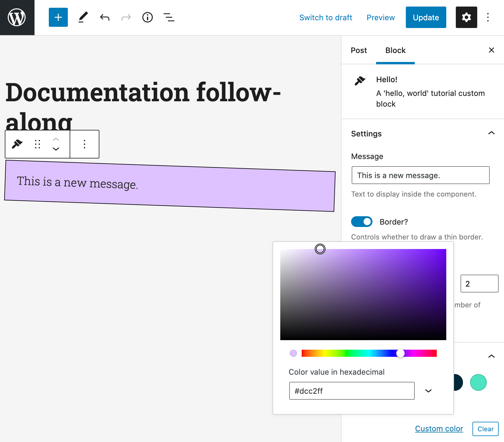Select the pencil Tools icon
504x442 pixels.
83,18
